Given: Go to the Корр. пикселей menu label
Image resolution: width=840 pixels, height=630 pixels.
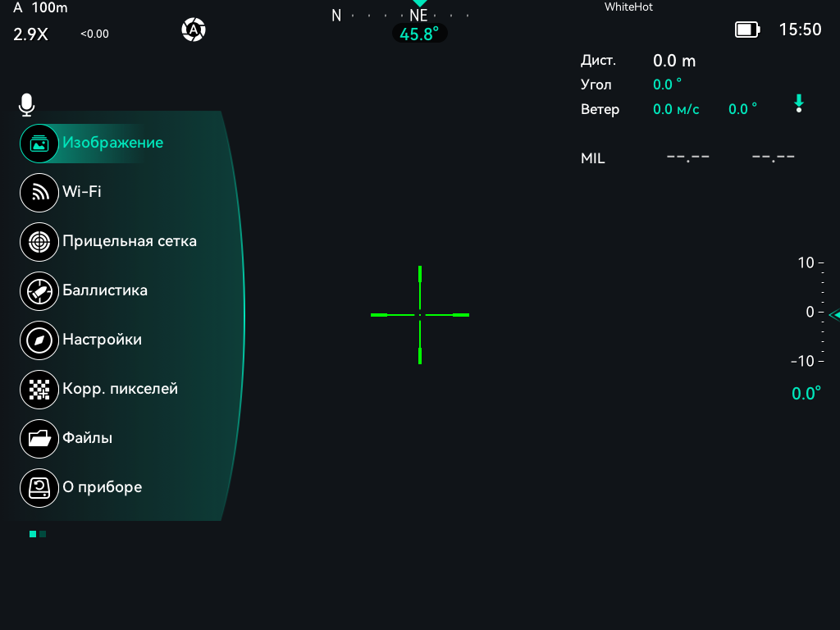Looking at the screenshot, I should click(x=120, y=389).
